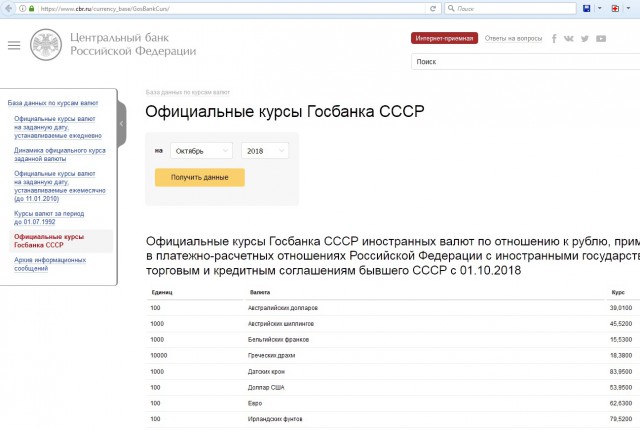Select the Бельгийских франков row
Screen dimensions: 640x430
pos(393,339)
